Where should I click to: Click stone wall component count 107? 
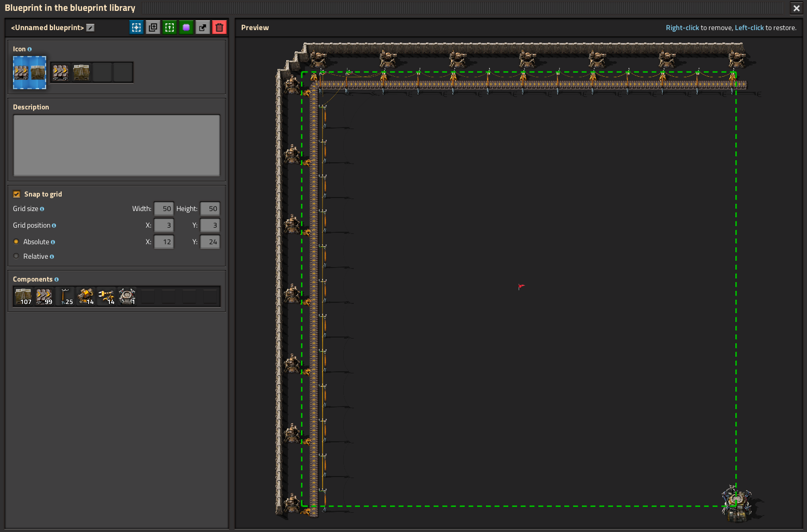coord(23,297)
